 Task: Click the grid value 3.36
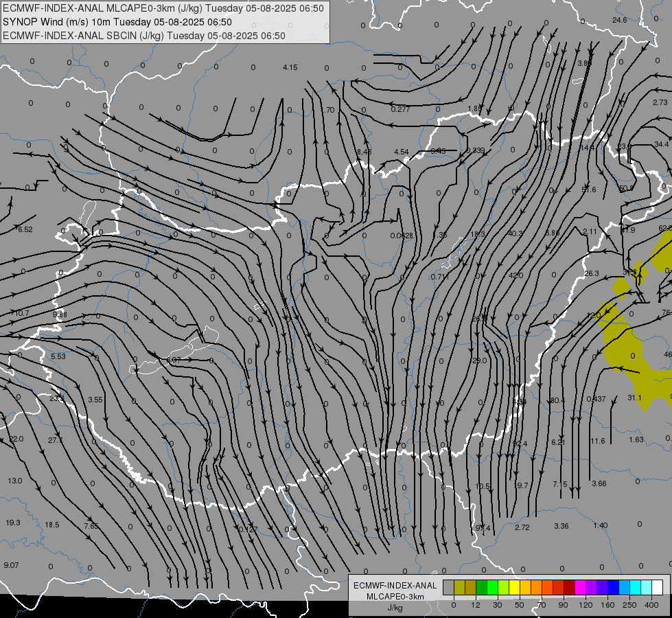561,526
